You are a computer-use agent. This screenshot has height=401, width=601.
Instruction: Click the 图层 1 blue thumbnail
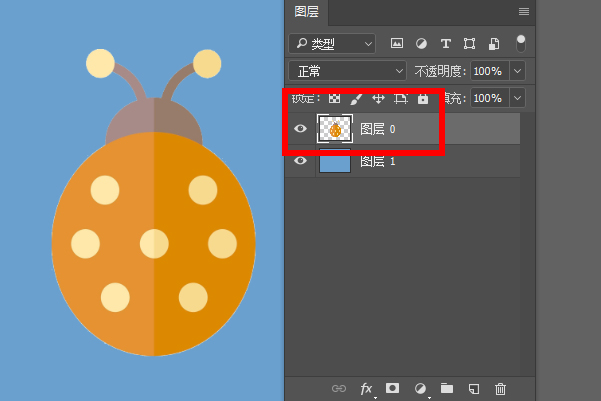pos(335,161)
